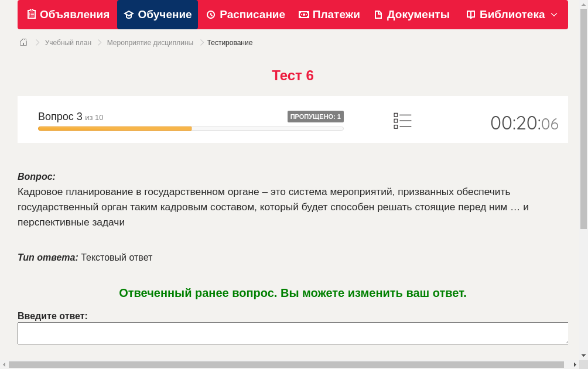Open the Обучение menu section
Image resolution: width=588 pixels, height=369 pixels.
(157, 14)
